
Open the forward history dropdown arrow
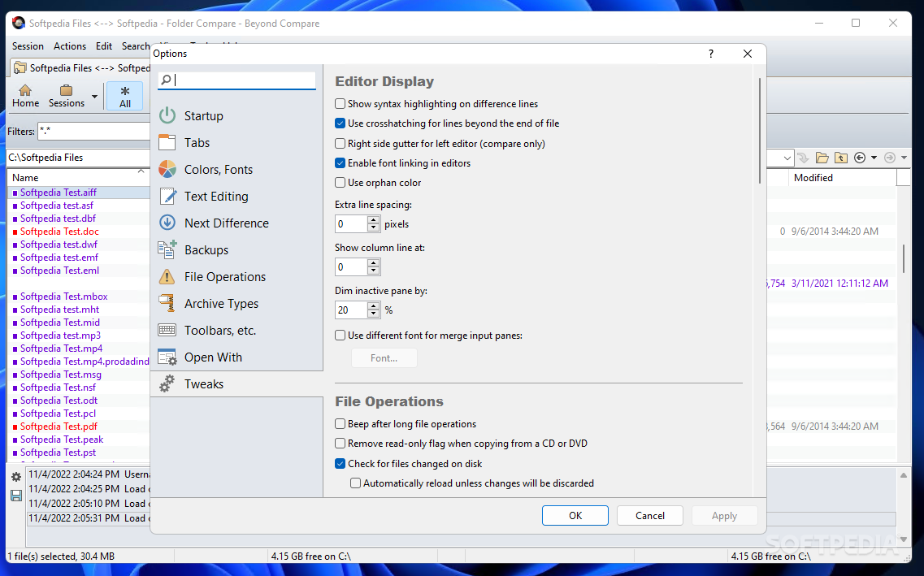[904, 158]
